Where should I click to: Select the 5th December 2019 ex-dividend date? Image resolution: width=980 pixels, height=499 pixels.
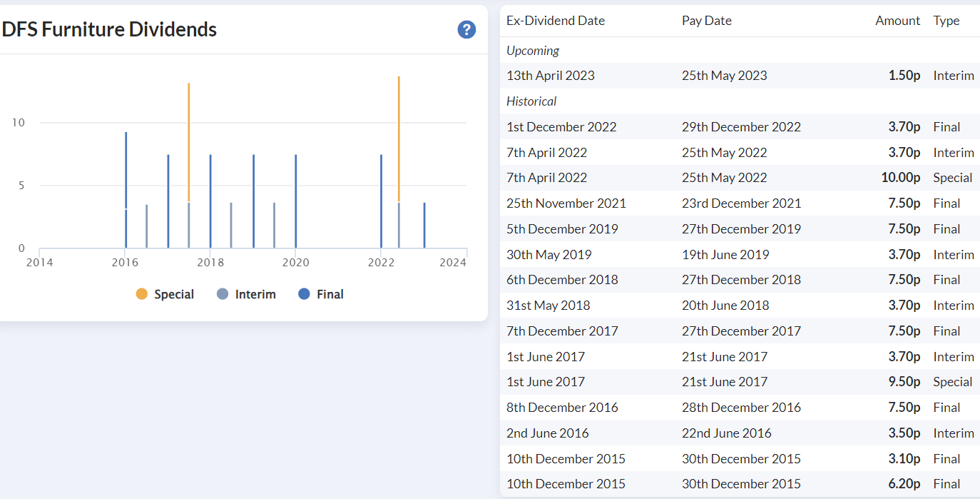pyautogui.click(x=562, y=229)
